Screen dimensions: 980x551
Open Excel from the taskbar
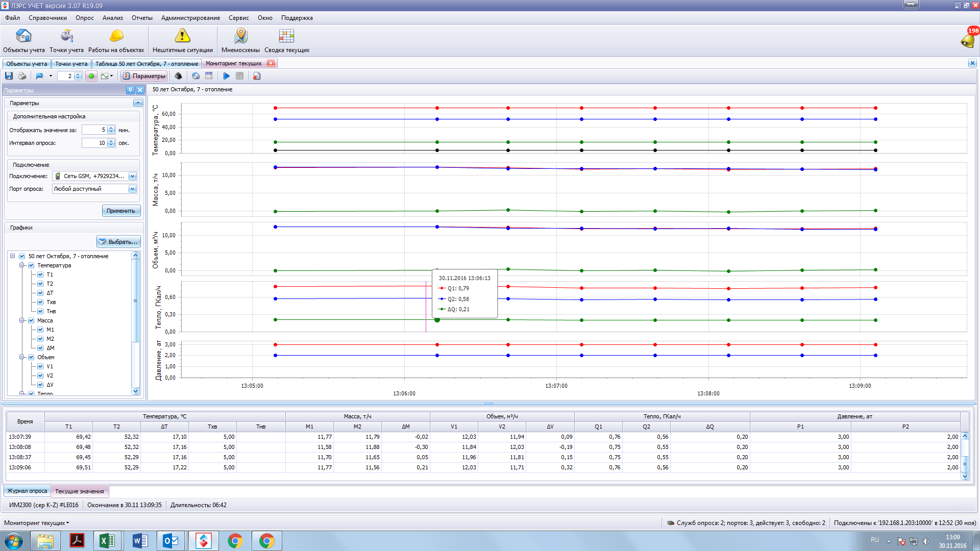107,541
